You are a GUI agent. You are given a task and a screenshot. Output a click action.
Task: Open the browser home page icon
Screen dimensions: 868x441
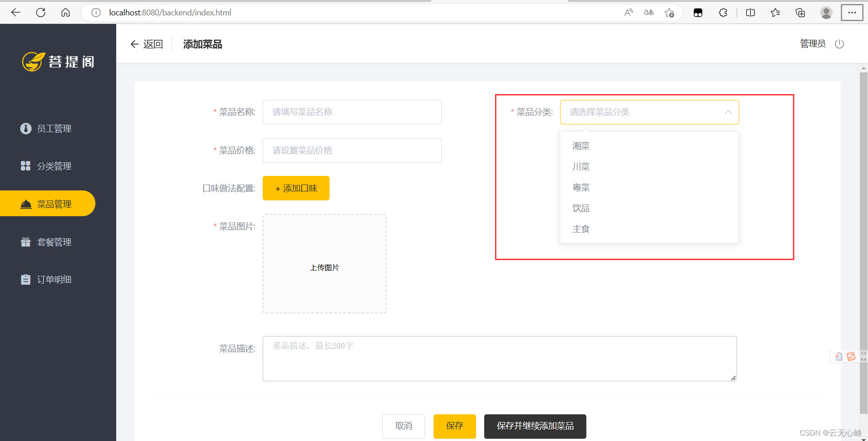click(66, 13)
